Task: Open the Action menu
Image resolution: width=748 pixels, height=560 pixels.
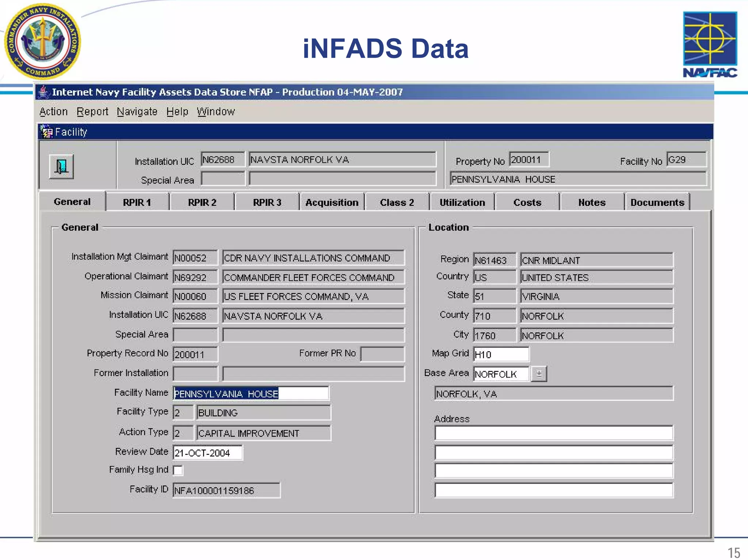Action: point(54,112)
